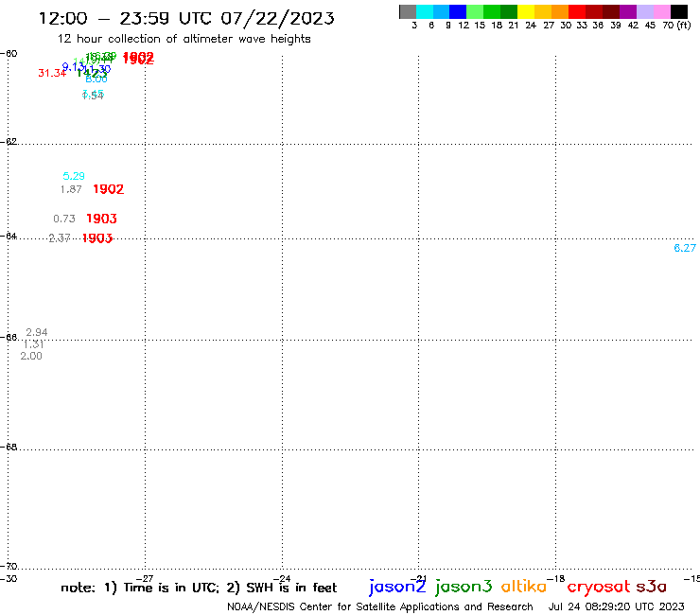This screenshot has height=615, width=700.
Task: Click the gray 1.87 wave height value
Action: point(71,189)
